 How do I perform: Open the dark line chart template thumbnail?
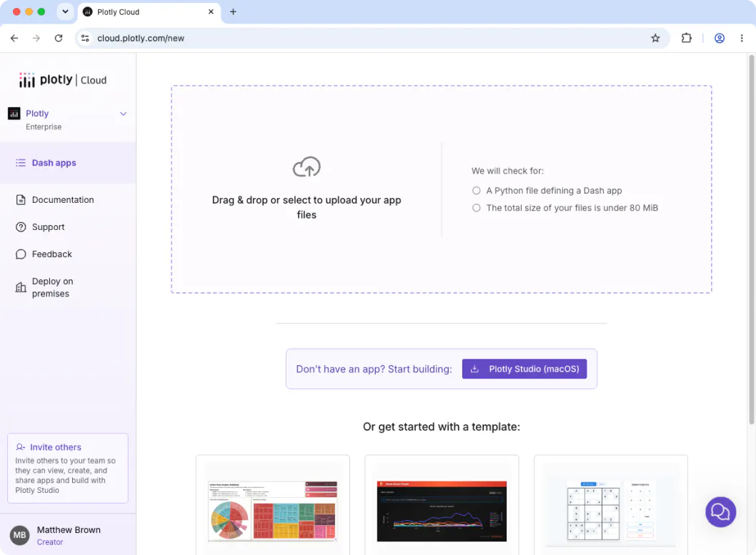click(442, 511)
